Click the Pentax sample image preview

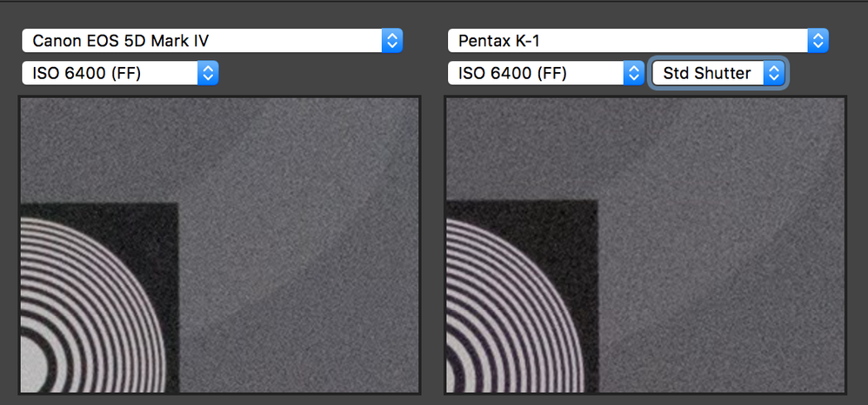pos(645,244)
